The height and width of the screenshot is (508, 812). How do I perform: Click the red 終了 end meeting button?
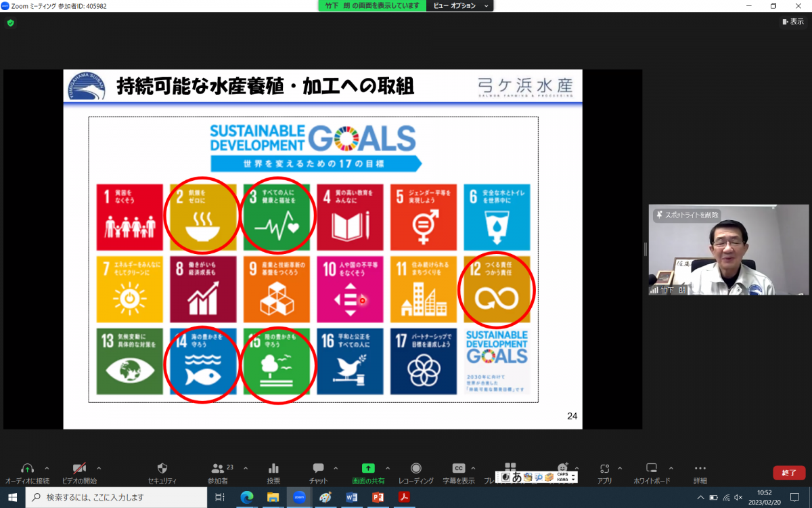click(x=789, y=473)
